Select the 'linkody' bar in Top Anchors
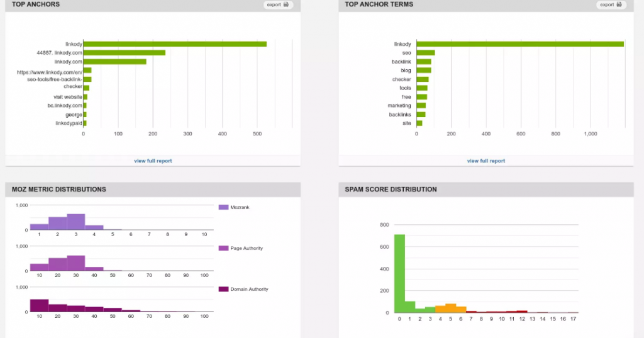 point(175,44)
